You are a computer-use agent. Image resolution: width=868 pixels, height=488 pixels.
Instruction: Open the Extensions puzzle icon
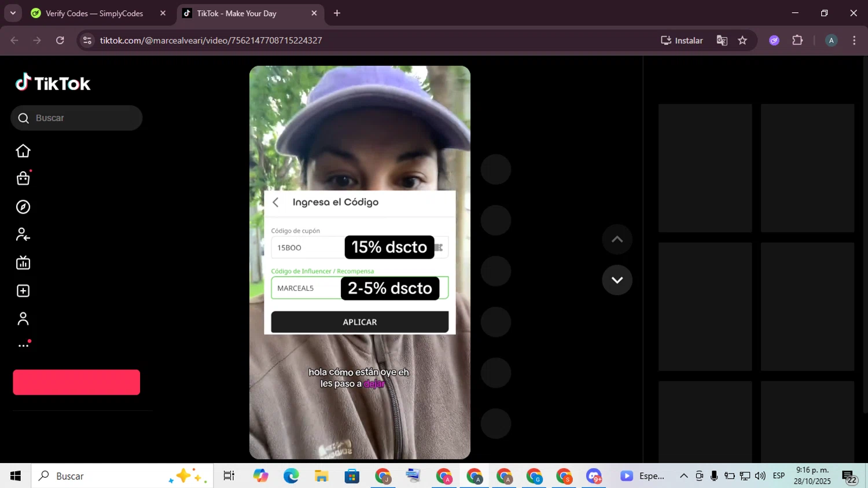tap(797, 41)
